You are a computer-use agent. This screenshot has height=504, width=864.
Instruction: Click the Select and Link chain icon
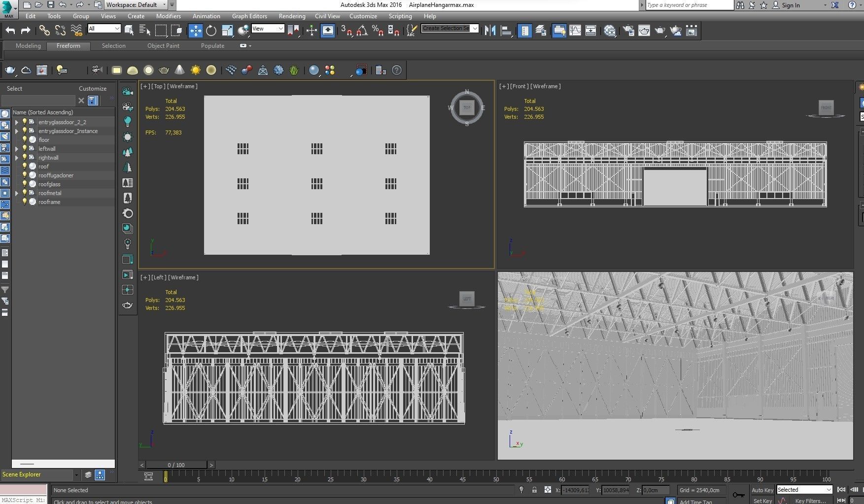(x=44, y=31)
